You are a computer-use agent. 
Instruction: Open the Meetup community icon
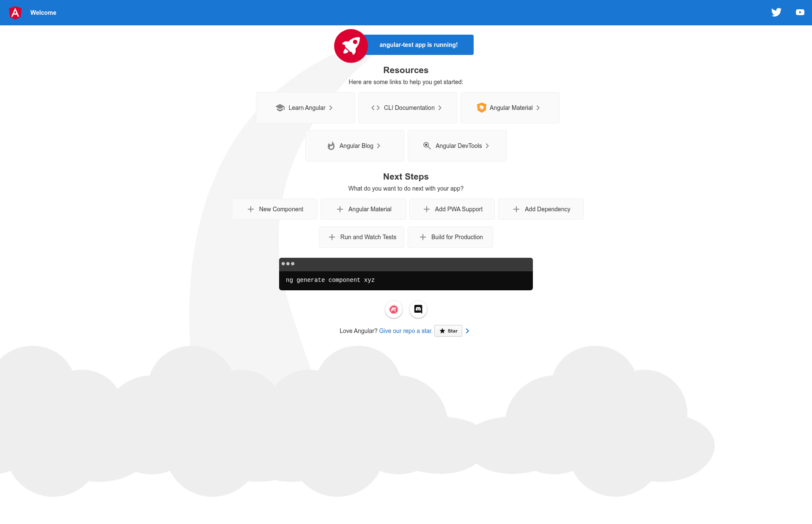[394, 309]
